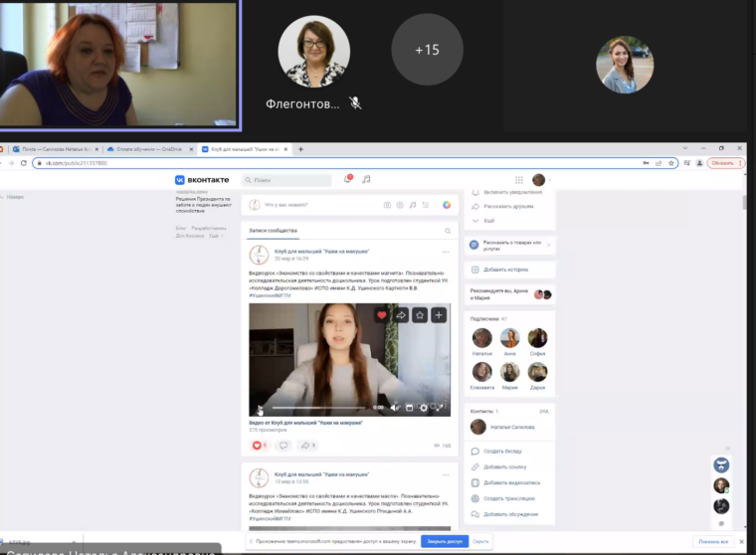
Task: Bookmark the video with the star overlay icon
Action: (x=420, y=315)
